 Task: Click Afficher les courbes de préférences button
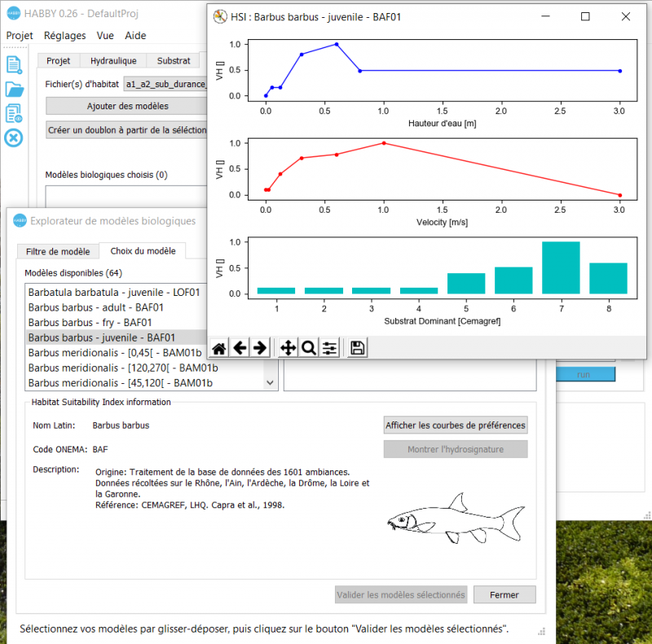[x=456, y=425]
